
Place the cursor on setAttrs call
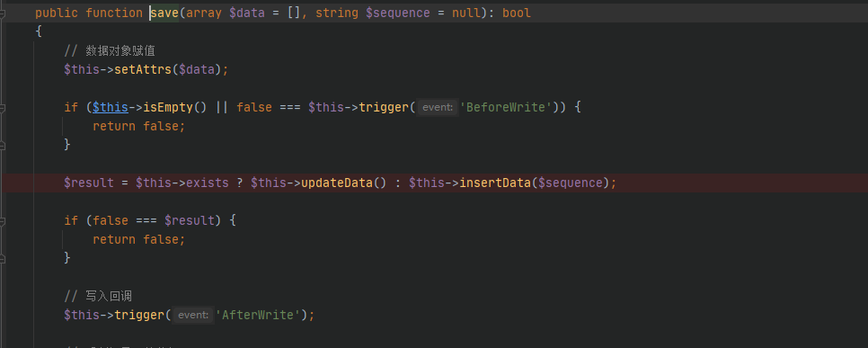point(143,70)
